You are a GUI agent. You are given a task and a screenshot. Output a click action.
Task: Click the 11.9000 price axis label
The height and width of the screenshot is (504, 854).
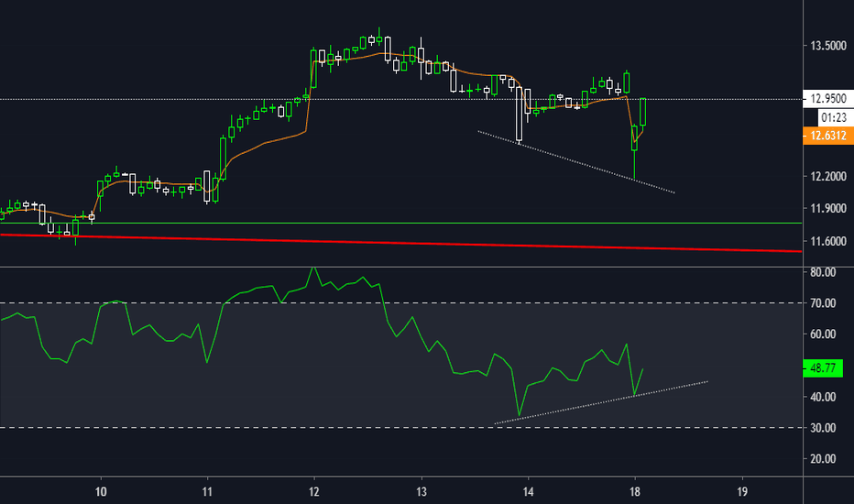tap(827, 208)
